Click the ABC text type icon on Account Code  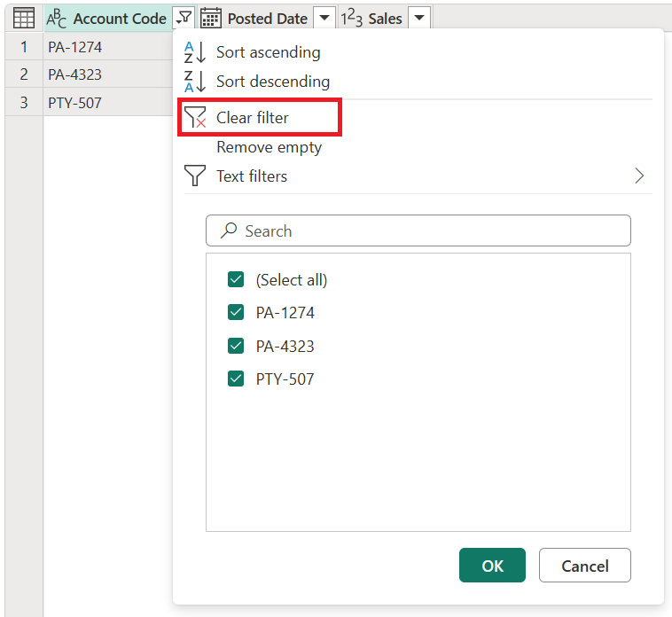click(57, 19)
